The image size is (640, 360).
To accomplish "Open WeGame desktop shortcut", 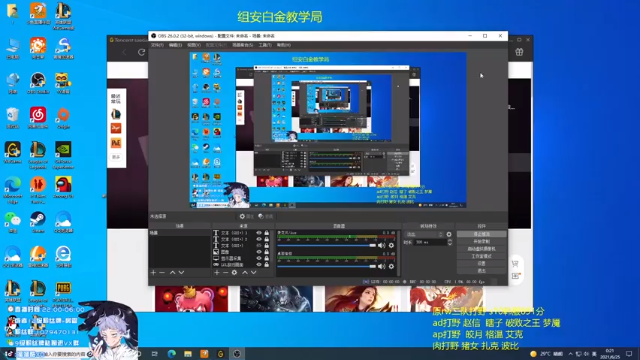I will click(x=13, y=153).
